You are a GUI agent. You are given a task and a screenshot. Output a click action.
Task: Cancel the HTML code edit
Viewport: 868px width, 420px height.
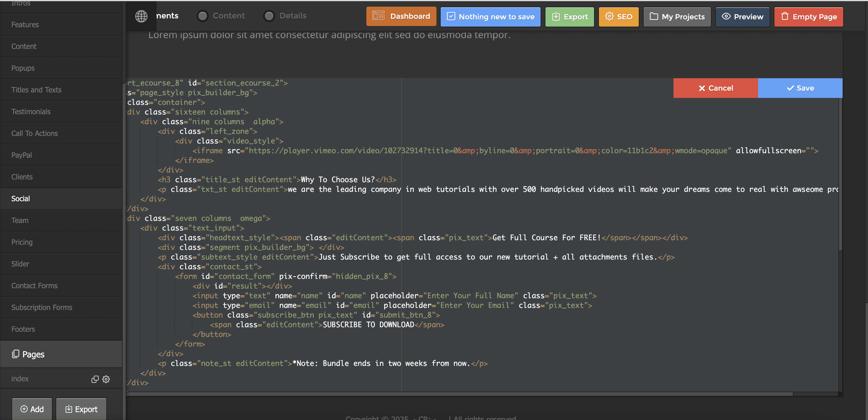point(716,88)
